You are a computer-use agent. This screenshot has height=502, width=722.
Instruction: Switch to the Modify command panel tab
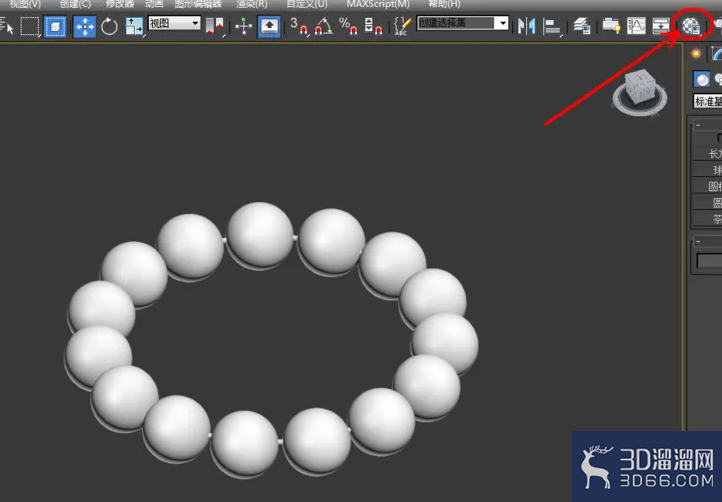pos(716,54)
